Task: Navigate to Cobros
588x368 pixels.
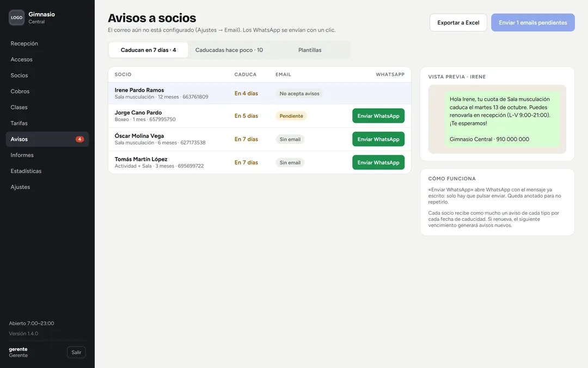Action: tap(47, 91)
